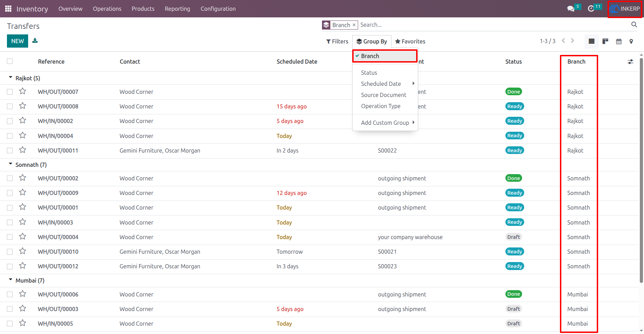Switch to map view pin icon
The image size is (644, 334).
(x=631, y=41)
